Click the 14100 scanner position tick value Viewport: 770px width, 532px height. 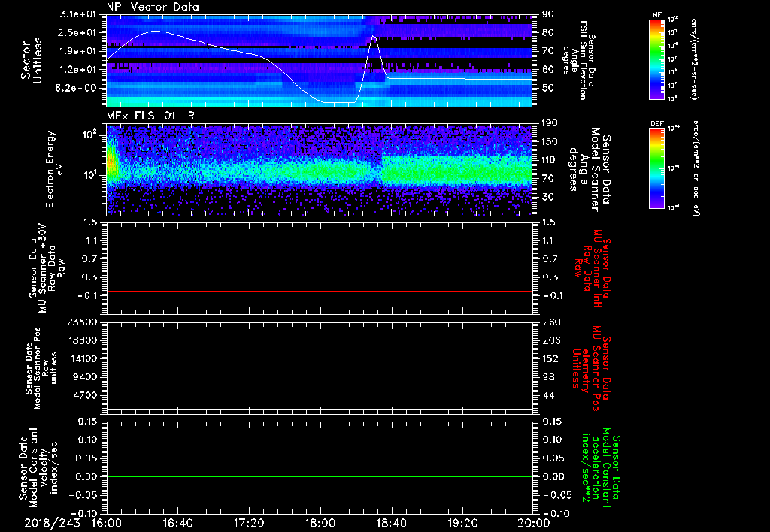tap(82, 358)
